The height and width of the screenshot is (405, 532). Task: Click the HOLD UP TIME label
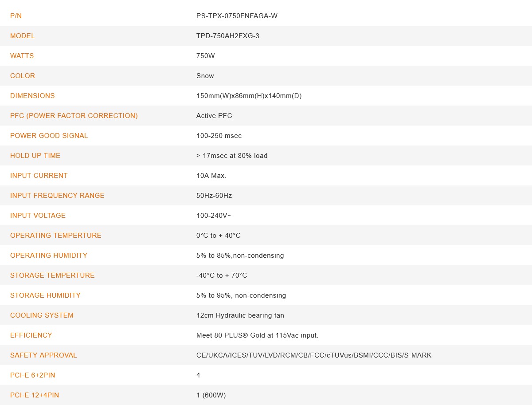pyautogui.click(x=35, y=156)
